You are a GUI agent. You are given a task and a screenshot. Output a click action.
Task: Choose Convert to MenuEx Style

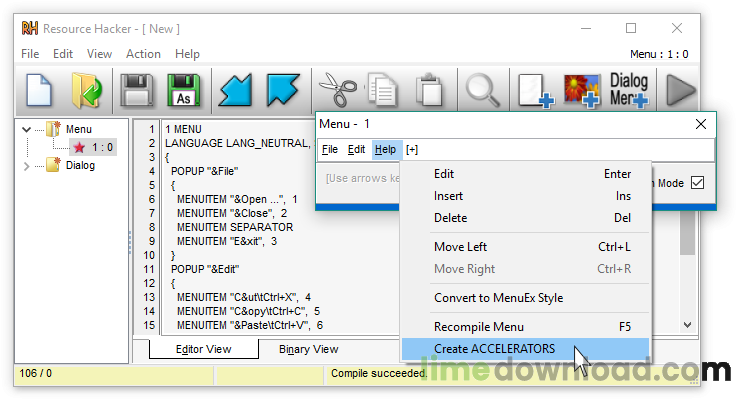pyautogui.click(x=525, y=298)
